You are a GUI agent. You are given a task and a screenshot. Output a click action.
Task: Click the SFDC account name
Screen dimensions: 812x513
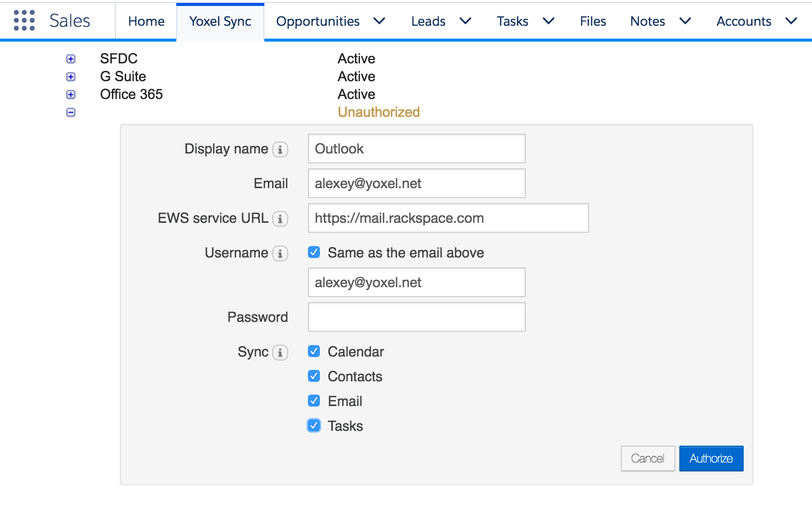pos(119,58)
